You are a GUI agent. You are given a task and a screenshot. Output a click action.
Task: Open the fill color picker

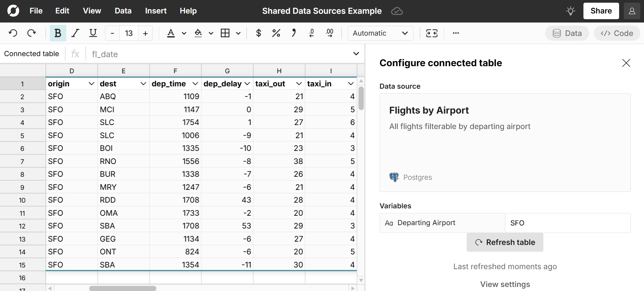click(198, 33)
